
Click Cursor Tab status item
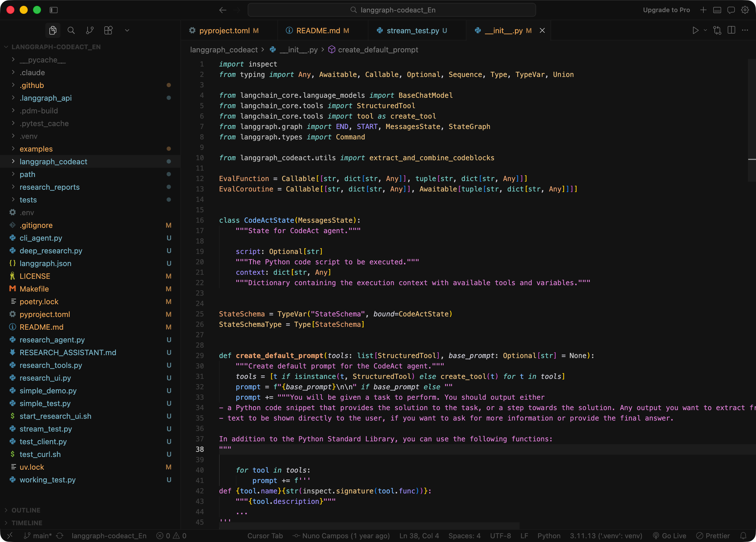265,536
